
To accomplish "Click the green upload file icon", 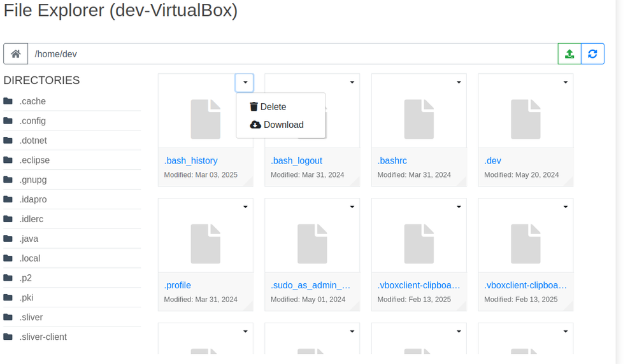I will [x=569, y=54].
